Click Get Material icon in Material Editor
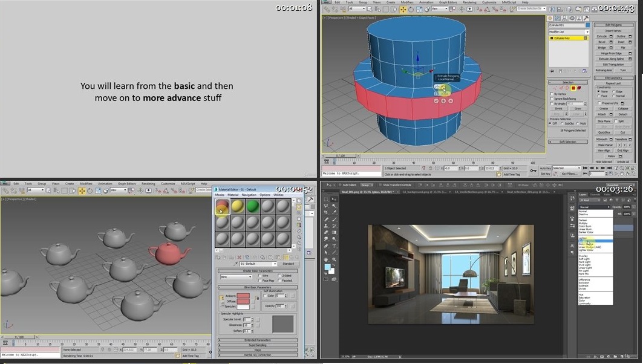The width and height of the screenshot is (643, 364). point(218,258)
